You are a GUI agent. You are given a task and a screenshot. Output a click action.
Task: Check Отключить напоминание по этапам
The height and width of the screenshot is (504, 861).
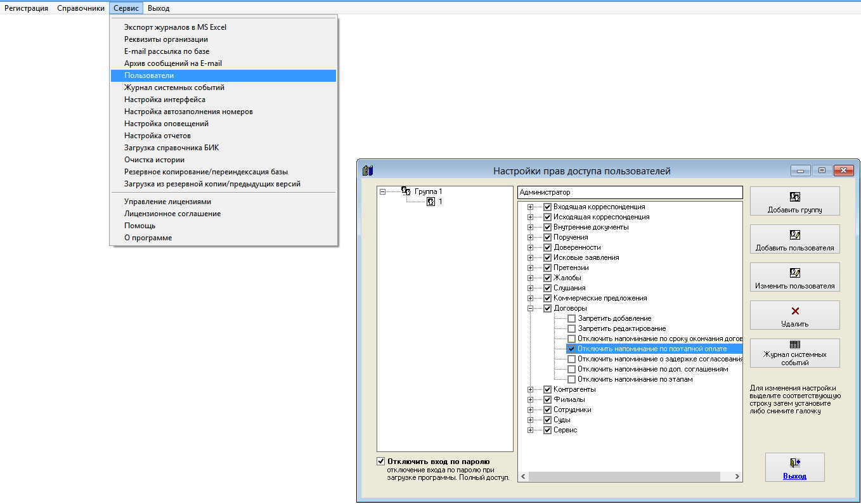tap(572, 379)
